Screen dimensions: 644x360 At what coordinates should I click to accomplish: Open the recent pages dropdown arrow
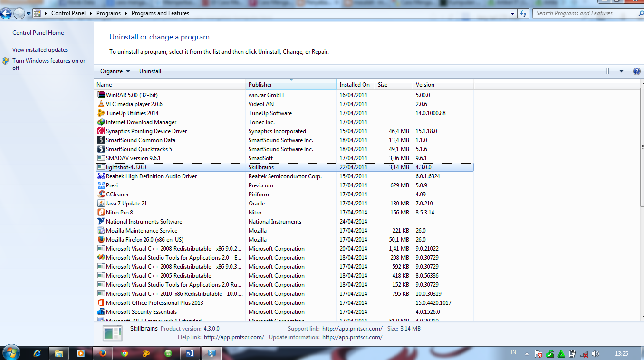coord(29,14)
